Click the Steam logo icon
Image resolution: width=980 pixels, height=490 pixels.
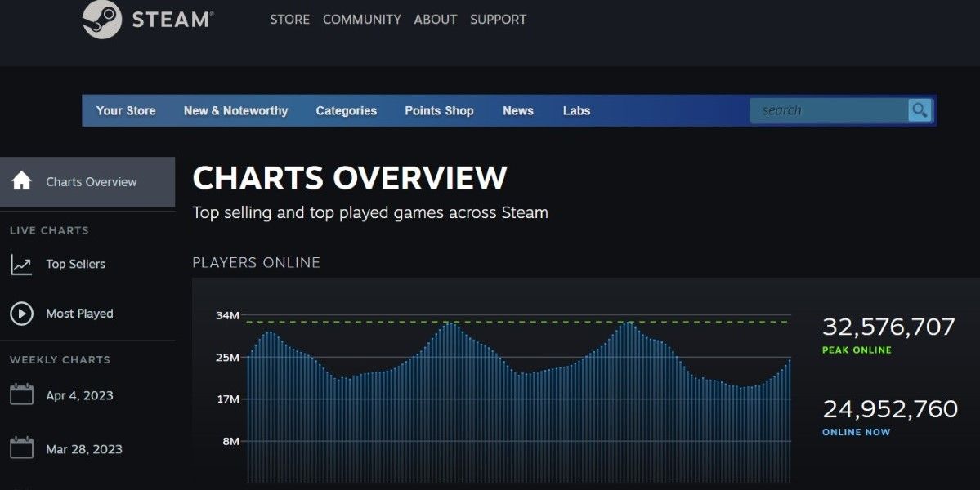tap(102, 20)
